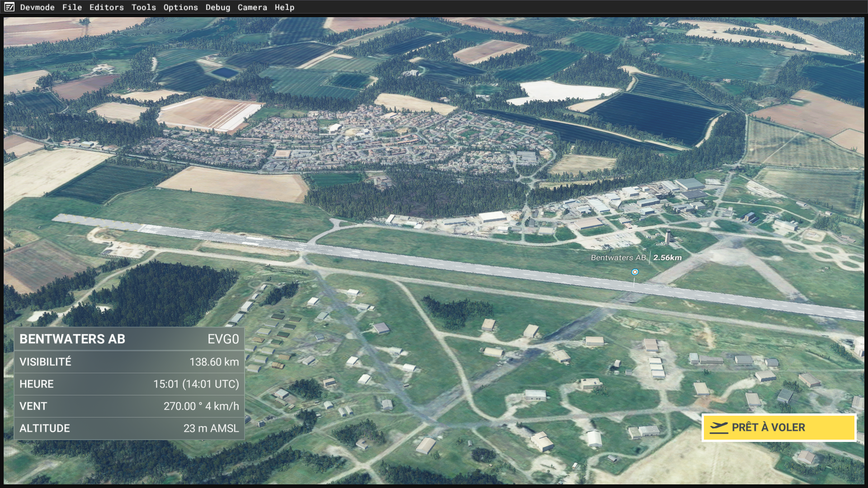This screenshot has height=488, width=868.
Task: Click the EVG0 airport code
Action: click(x=223, y=339)
